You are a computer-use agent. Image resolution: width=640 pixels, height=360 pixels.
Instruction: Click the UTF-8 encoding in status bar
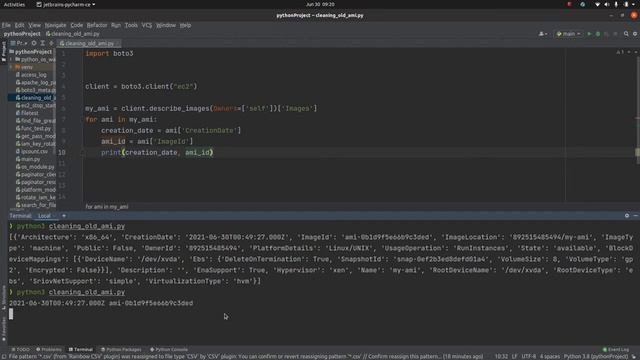[529, 356]
